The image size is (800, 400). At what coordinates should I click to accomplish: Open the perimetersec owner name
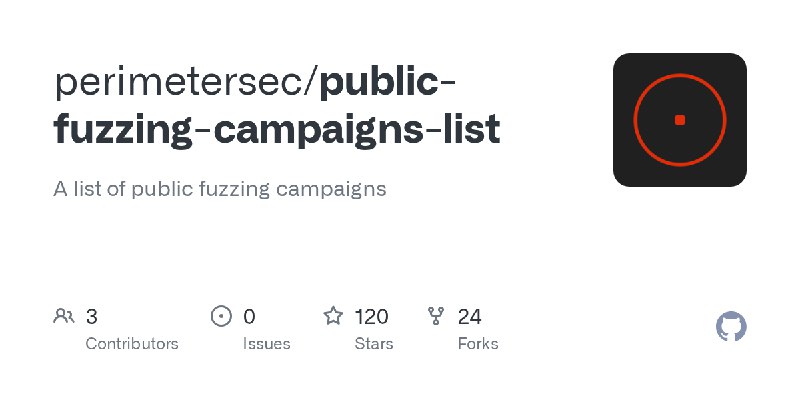tap(184, 83)
